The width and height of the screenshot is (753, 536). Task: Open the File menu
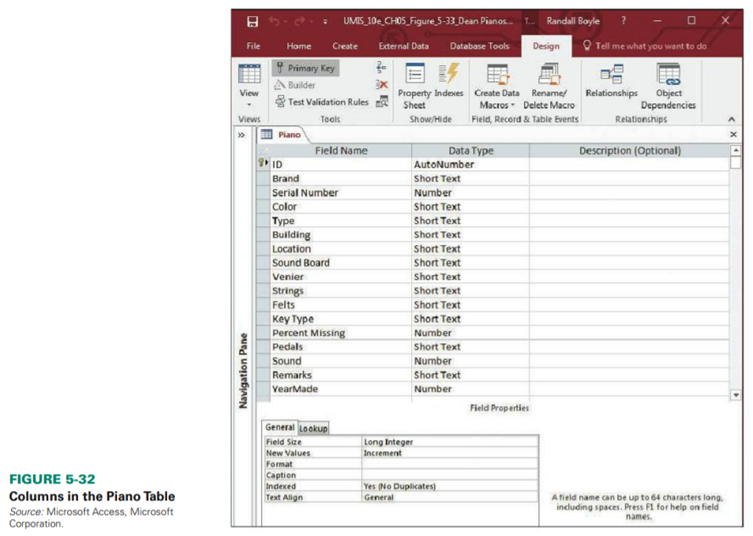coord(253,46)
